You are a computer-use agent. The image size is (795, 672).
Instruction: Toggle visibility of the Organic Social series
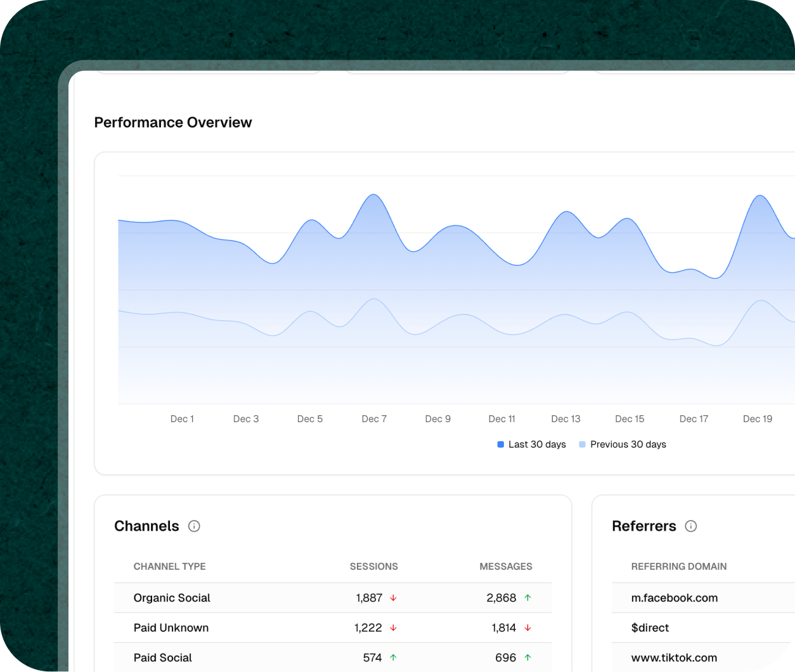172,597
